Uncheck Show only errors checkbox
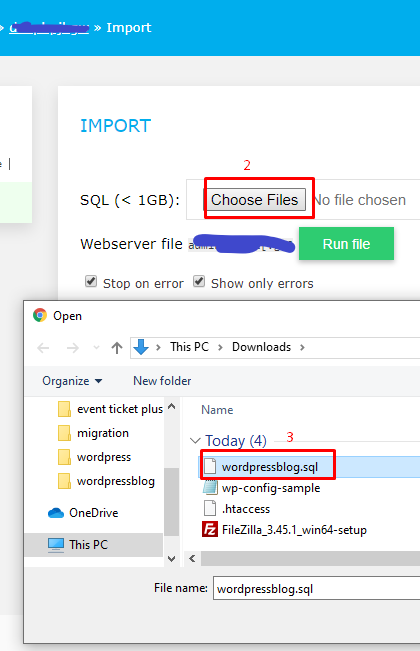Screen dimensions: 420x651 [x=199, y=281]
